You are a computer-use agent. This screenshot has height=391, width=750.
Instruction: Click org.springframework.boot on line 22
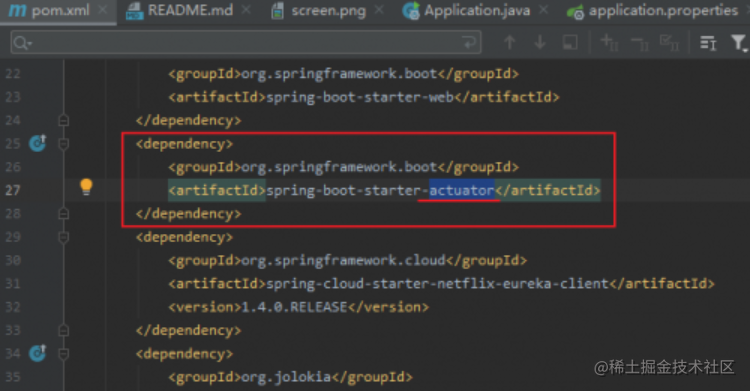[x=339, y=74]
